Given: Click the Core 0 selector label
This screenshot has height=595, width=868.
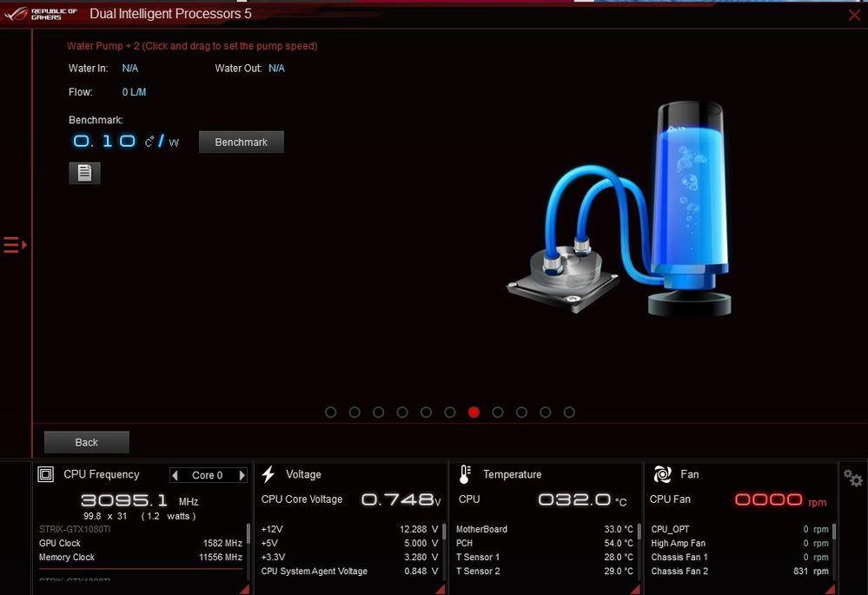Looking at the screenshot, I should [x=208, y=475].
